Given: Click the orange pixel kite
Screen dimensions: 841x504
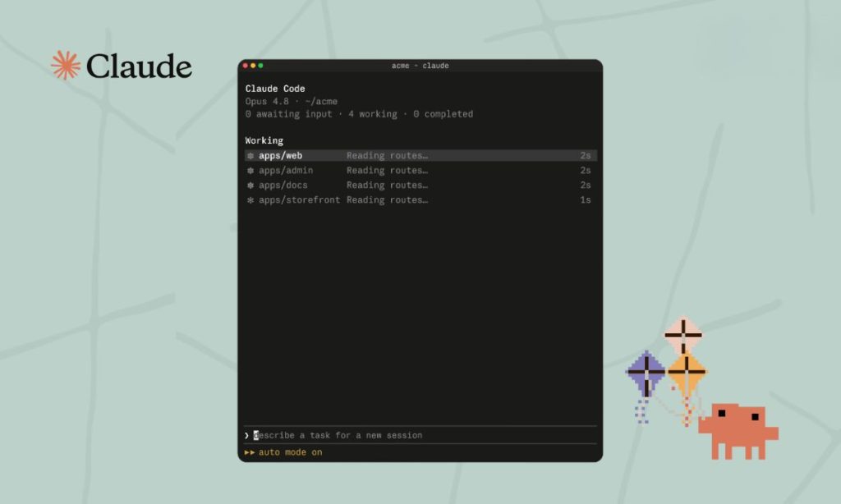Looking at the screenshot, I should [x=687, y=372].
